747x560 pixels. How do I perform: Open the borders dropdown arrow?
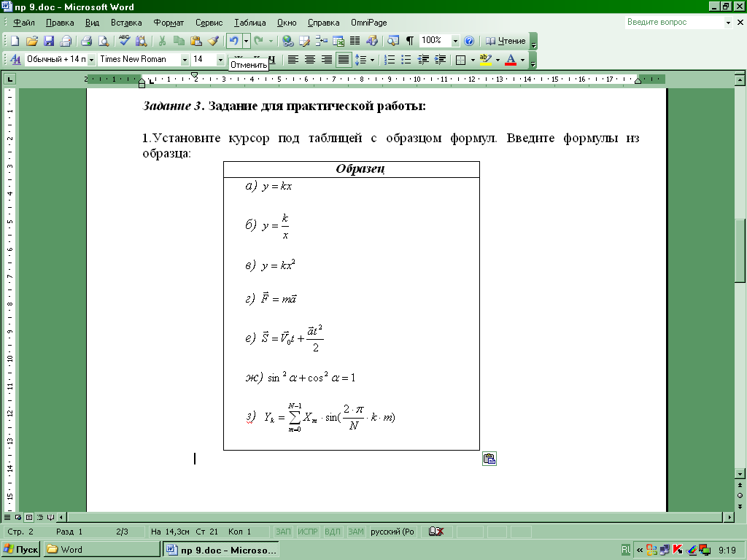(x=473, y=60)
